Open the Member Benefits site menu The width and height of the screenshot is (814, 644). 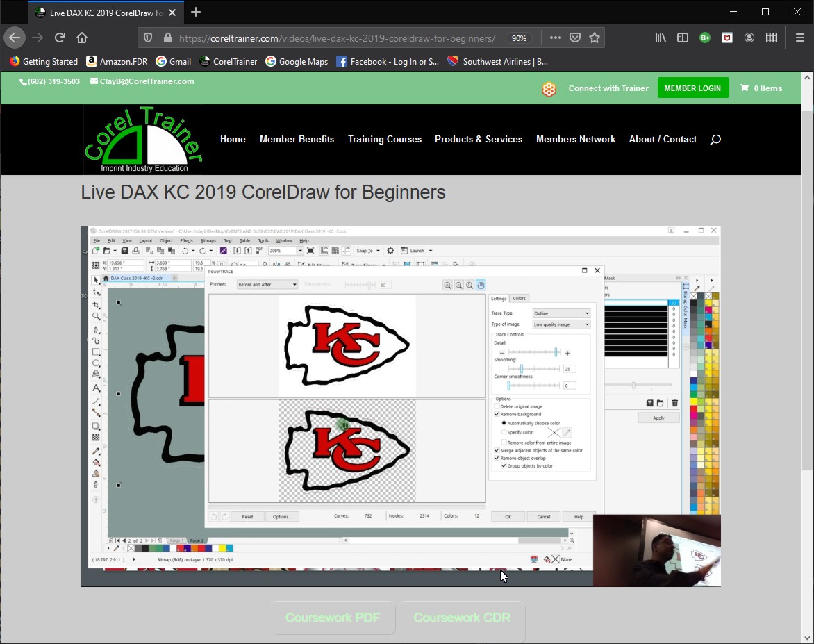point(297,139)
